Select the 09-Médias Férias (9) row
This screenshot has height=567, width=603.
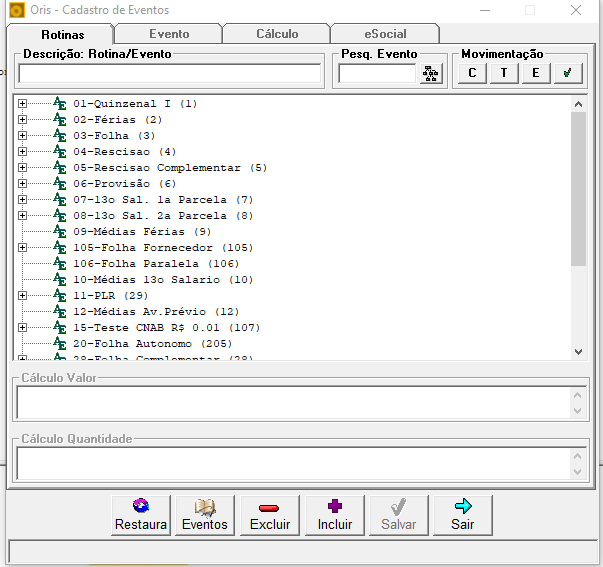click(x=142, y=232)
